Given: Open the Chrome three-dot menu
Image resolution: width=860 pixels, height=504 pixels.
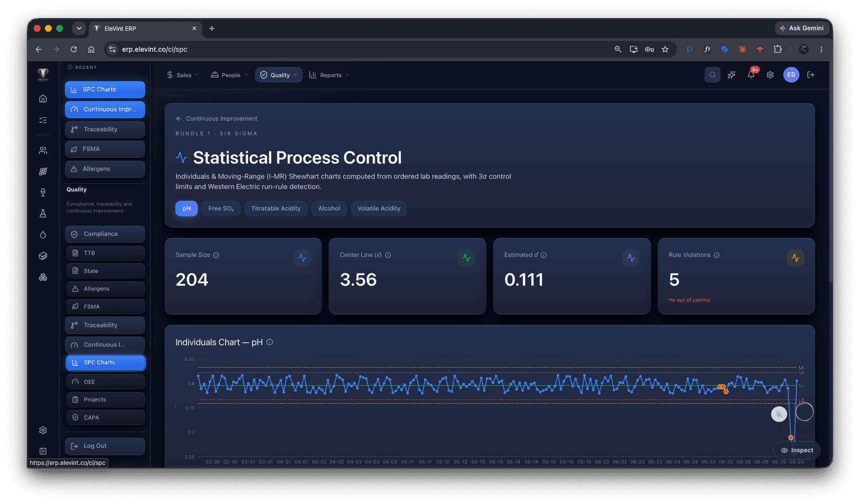Looking at the screenshot, I should tap(821, 49).
